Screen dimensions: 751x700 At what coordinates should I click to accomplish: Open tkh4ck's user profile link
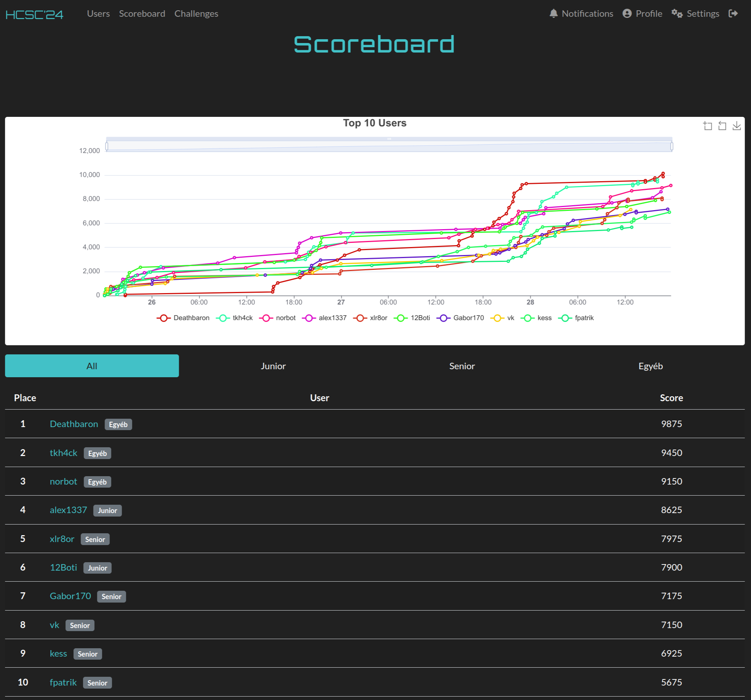(x=64, y=453)
